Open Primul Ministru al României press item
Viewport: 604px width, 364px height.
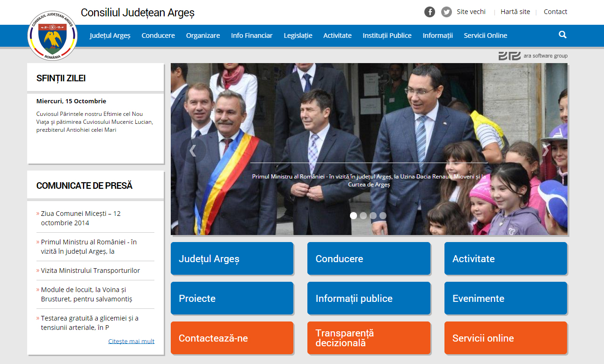89,247
